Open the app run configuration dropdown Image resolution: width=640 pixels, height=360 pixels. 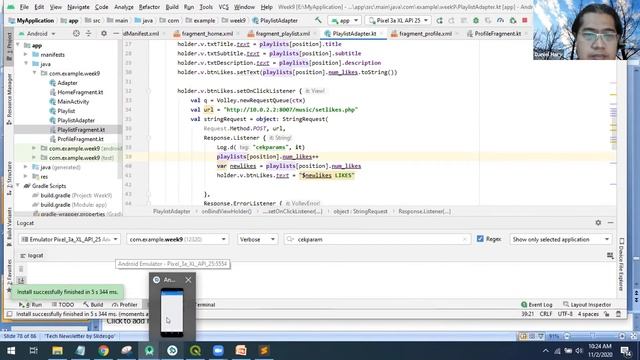coord(345,20)
